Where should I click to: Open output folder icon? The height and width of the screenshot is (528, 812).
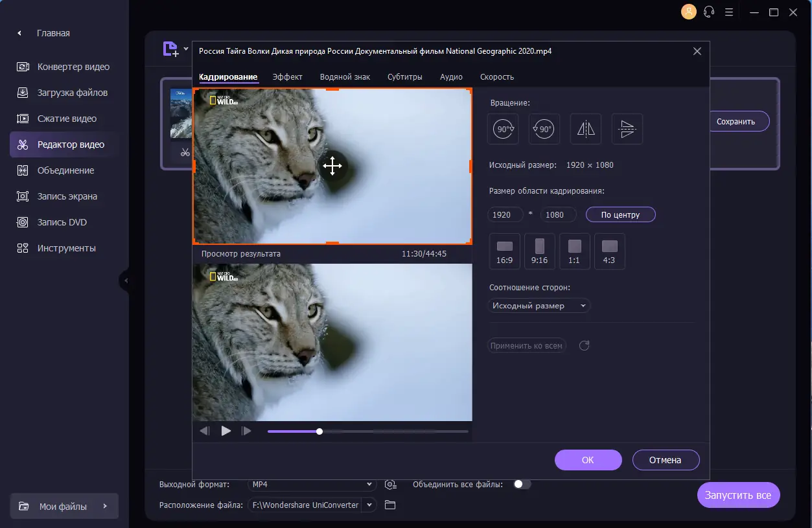coord(390,505)
